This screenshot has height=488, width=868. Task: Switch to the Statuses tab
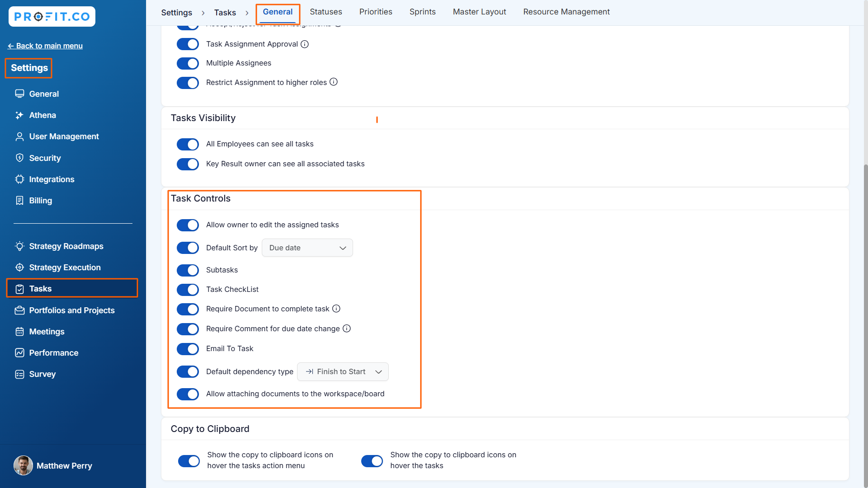tap(326, 12)
